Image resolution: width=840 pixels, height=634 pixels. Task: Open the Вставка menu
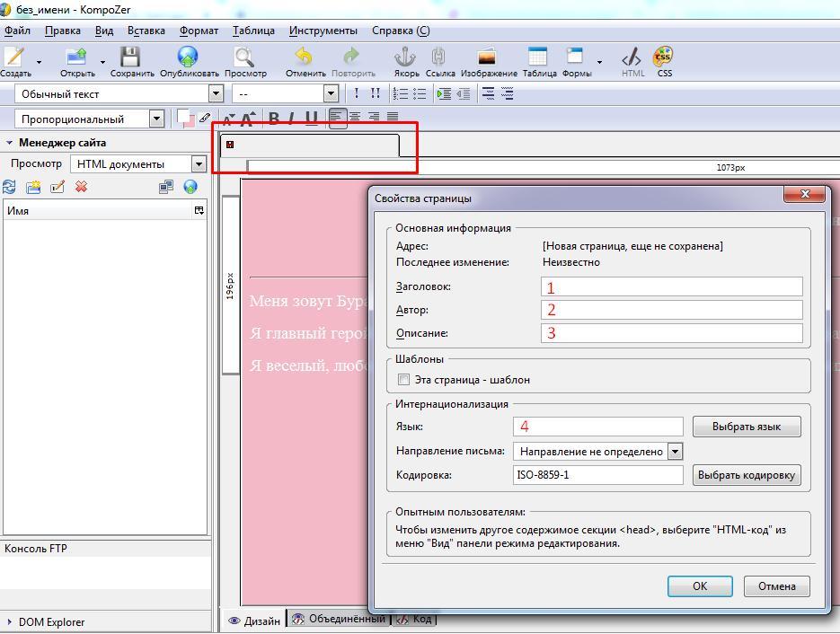pos(146,31)
